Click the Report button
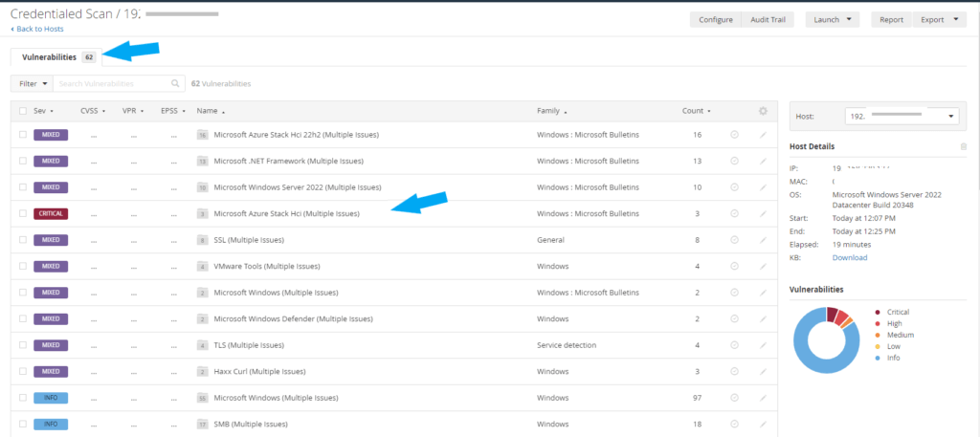 (x=892, y=19)
